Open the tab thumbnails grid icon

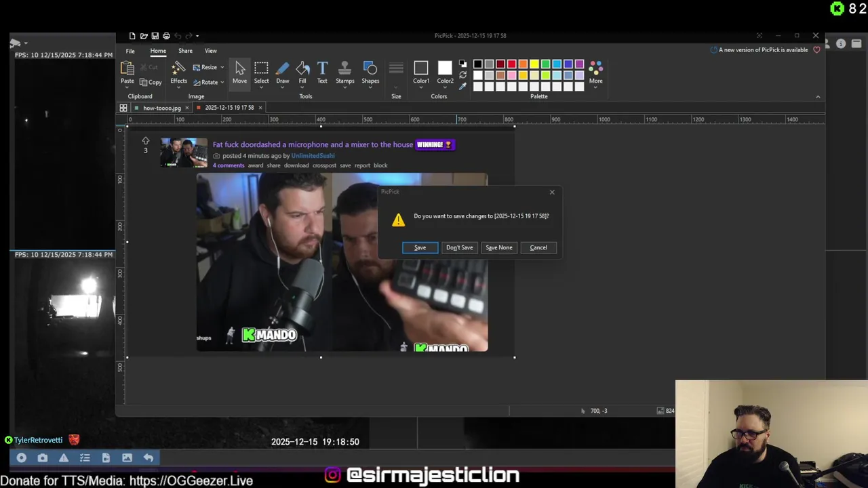pyautogui.click(x=123, y=108)
